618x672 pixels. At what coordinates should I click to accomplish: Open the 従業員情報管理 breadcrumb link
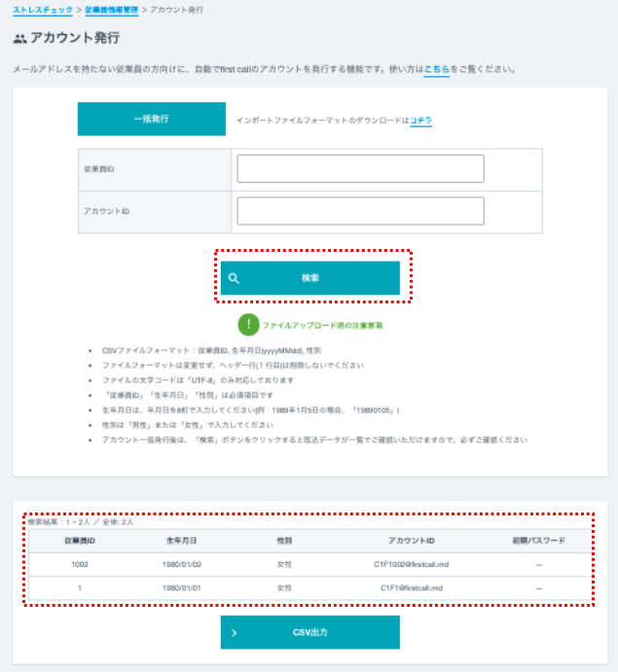(x=112, y=10)
